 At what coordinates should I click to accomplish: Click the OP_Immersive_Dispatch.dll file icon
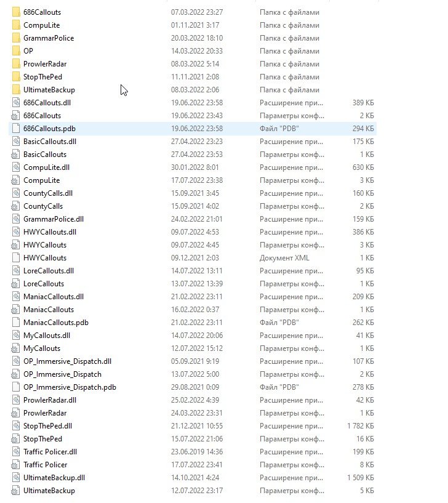point(16,361)
